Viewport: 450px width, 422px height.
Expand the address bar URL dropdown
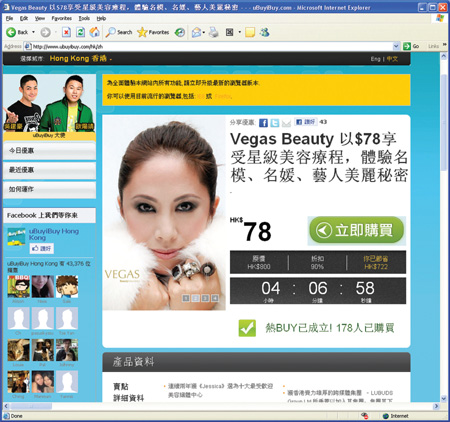[x=396, y=46]
